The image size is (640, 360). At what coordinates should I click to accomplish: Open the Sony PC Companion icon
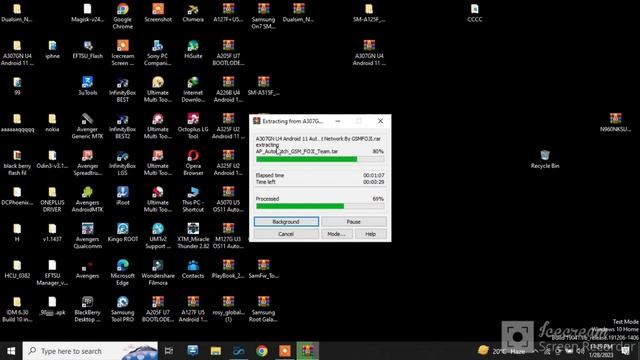[x=158, y=53]
